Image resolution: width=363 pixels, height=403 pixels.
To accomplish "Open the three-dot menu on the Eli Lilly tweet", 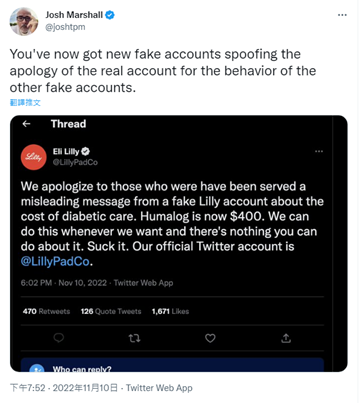I will (x=319, y=151).
